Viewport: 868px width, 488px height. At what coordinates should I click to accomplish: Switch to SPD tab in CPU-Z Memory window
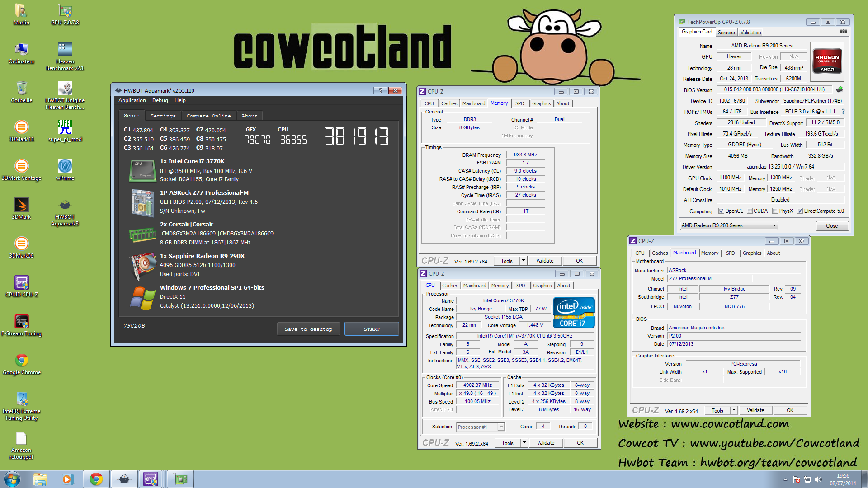519,103
